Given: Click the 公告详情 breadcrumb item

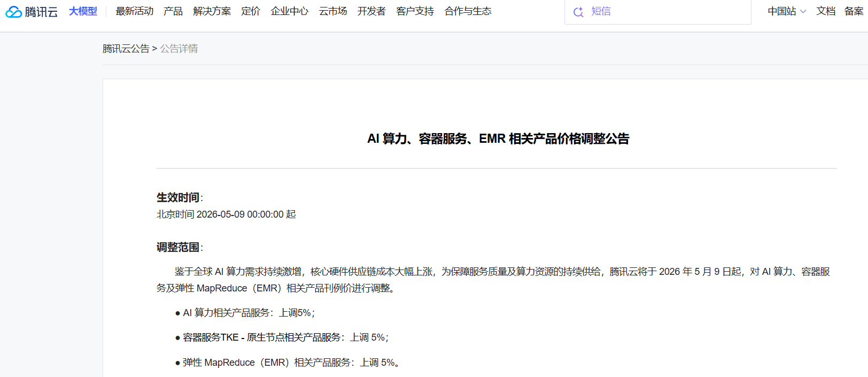Looking at the screenshot, I should (x=179, y=49).
